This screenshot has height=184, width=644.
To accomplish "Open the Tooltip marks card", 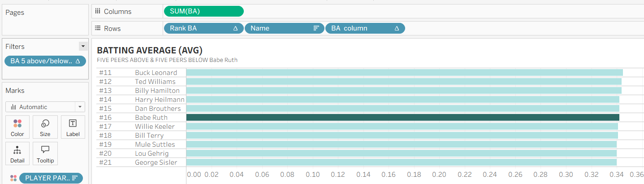I will coord(45,153).
